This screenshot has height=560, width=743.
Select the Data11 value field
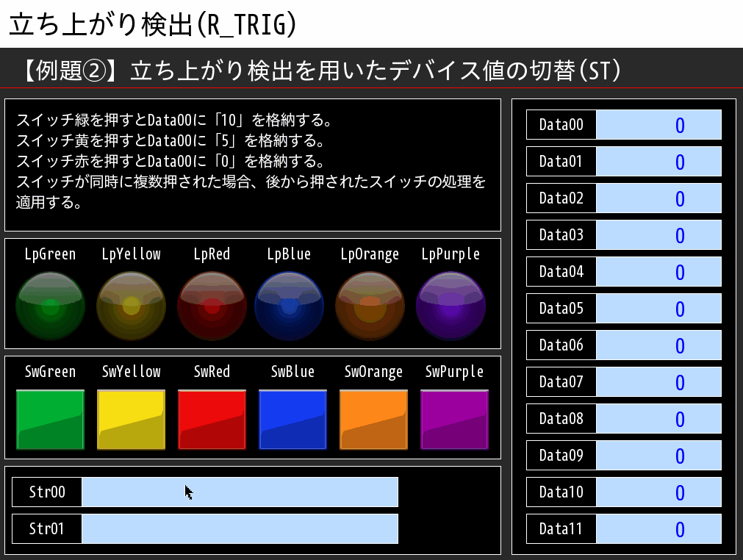pos(658,528)
